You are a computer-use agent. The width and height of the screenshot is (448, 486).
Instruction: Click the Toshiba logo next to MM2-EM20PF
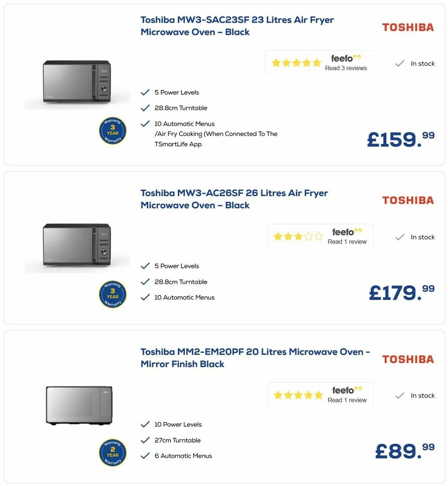point(408,359)
